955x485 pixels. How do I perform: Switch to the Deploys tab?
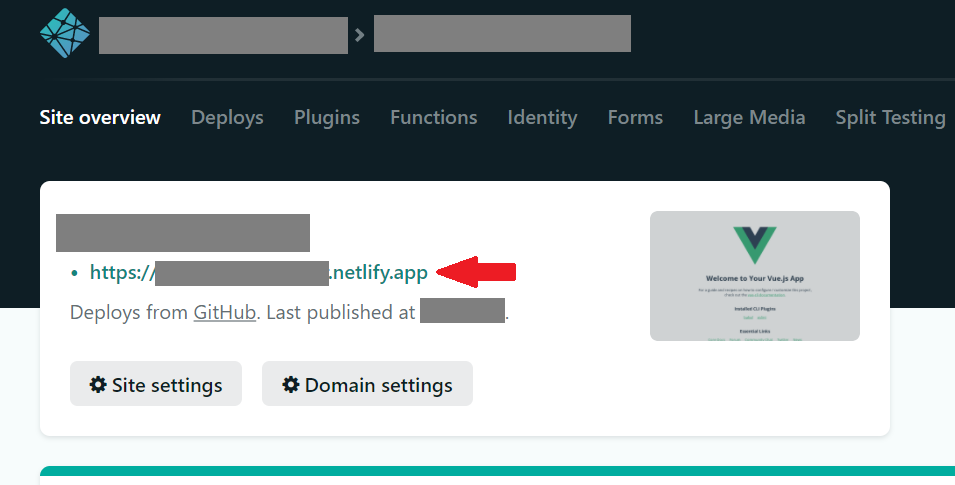click(227, 117)
